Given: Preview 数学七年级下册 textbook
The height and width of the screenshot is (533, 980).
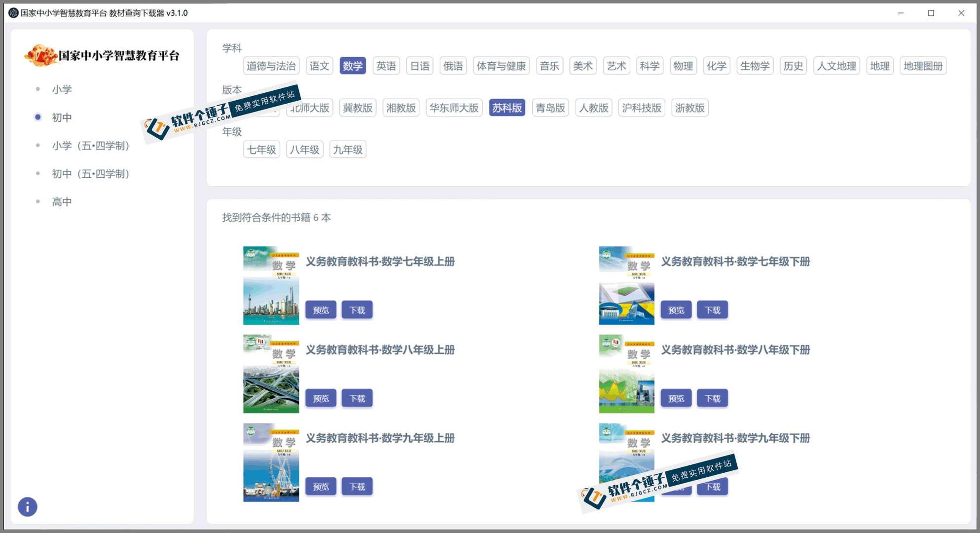Looking at the screenshot, I should [x=676, y=310].
